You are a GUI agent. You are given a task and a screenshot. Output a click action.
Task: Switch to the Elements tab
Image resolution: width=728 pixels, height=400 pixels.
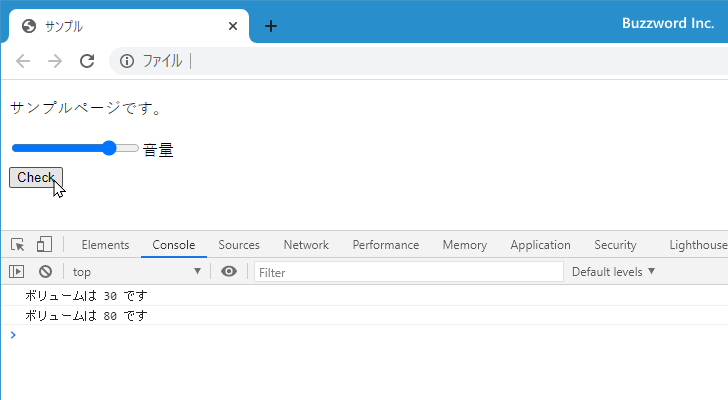(x=105, y=245)
